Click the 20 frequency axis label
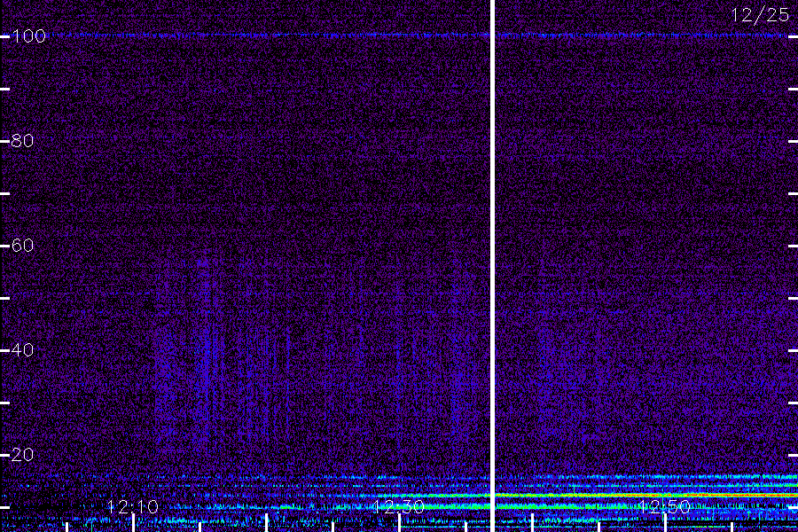The height and width of the screenshot is (532, 798). [x=22, y=454]
